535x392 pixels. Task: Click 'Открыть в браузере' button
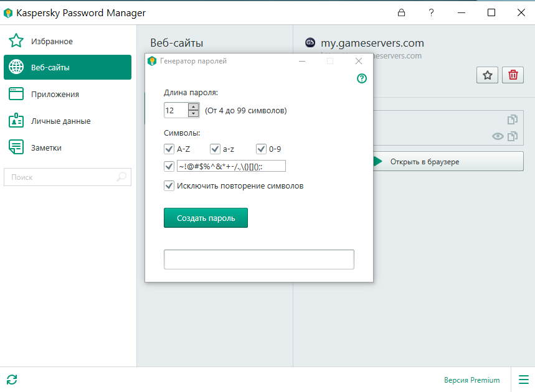point(448,162)
